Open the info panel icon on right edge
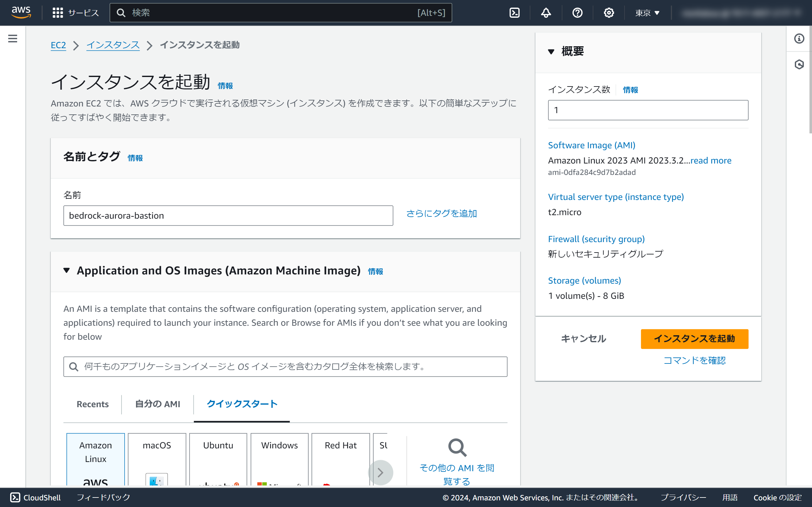Image resolution: width=812 pixels, height=507 pixels. [x=799, y=39]
